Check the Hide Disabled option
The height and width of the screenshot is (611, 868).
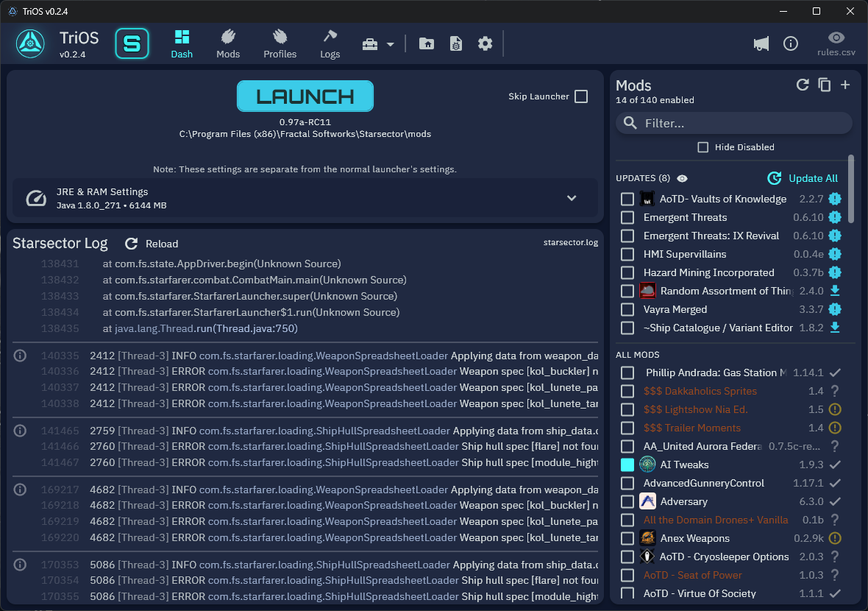click(703, 147)
